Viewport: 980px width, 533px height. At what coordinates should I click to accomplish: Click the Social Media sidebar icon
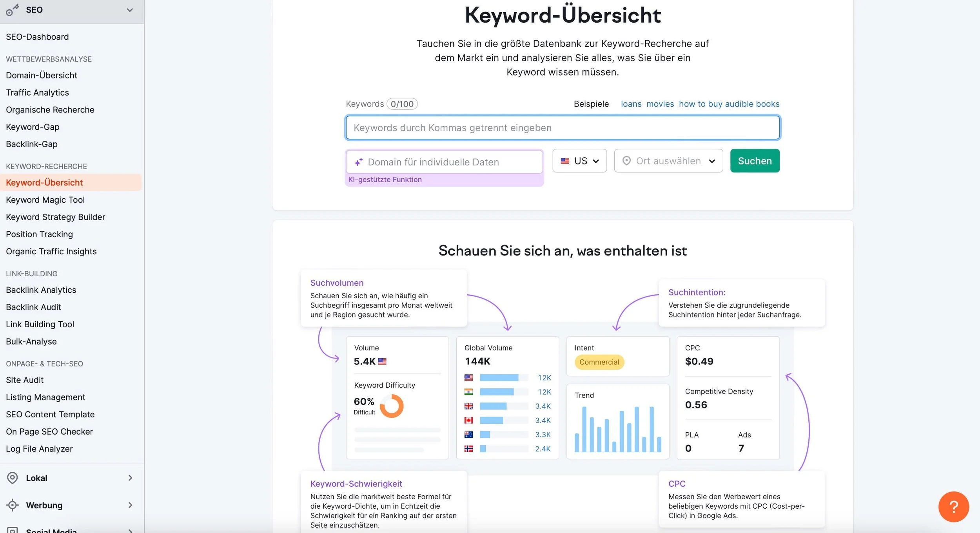tap(13, 530)
